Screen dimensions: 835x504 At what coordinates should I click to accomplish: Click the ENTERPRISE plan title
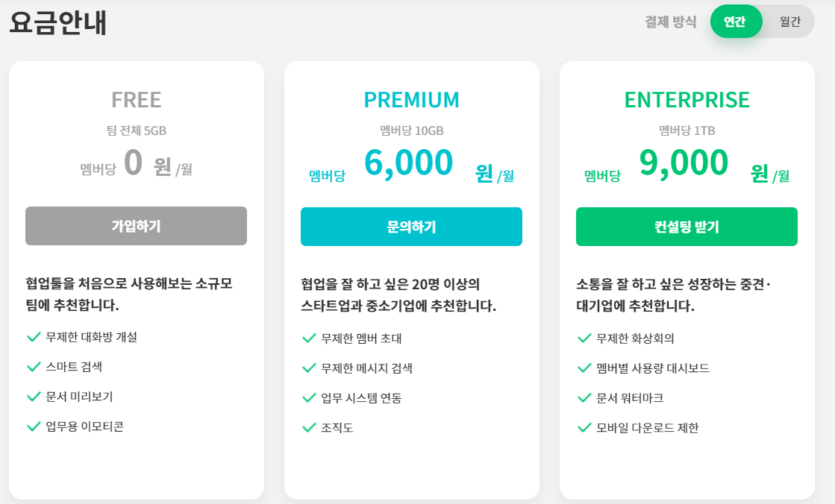[687, 99]
